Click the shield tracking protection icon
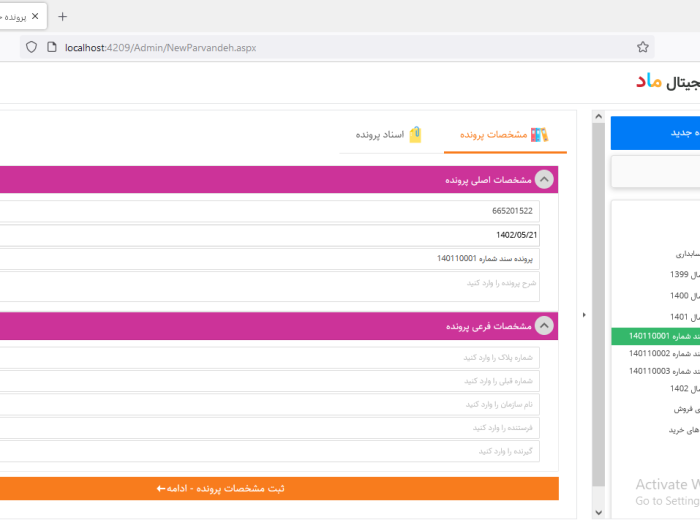Screen dimensions: 700x520 point(31,47)
